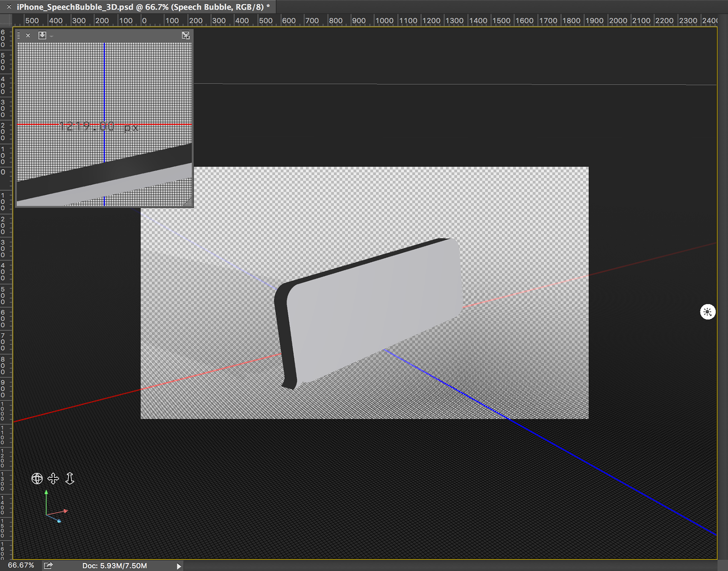Expand the status bar info arrow menu
Image resolution: width=728 pixels, height=571 pixels.
coord(179,566)
